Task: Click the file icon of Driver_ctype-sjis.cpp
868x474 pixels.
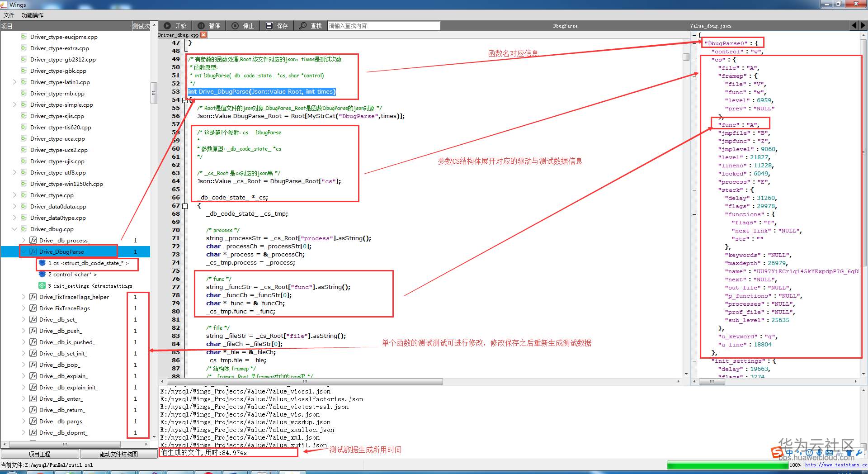Action: tap(24, 116)
